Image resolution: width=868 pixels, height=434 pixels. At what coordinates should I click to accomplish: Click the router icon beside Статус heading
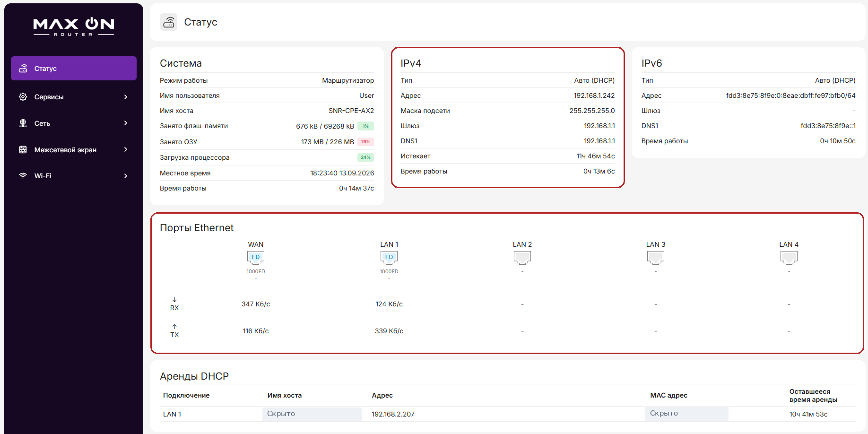(169, 22)
